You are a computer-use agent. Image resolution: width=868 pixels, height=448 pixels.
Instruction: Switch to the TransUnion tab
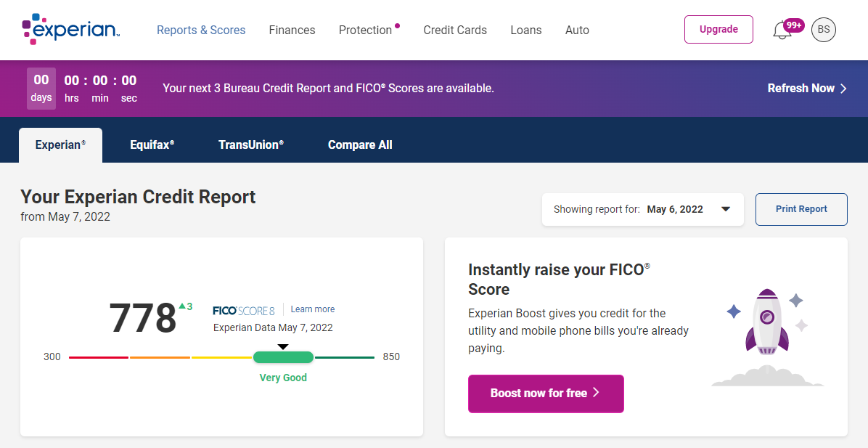click(x=251, y=145)
